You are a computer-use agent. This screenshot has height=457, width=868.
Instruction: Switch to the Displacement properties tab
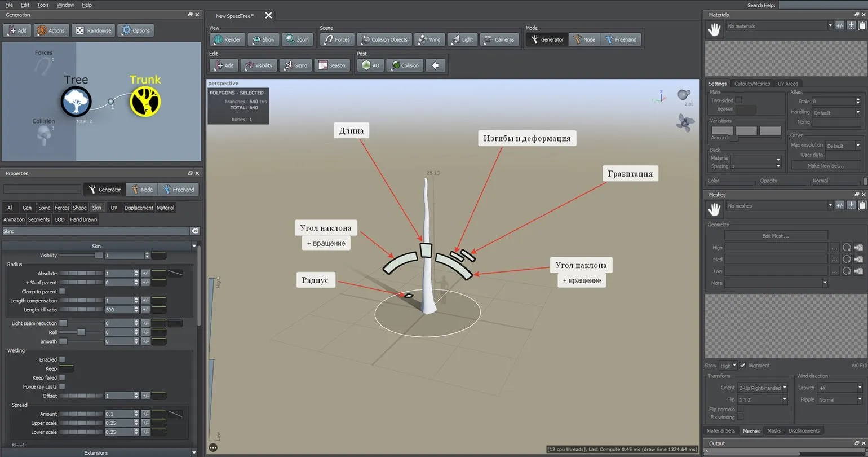coord(139,208)
